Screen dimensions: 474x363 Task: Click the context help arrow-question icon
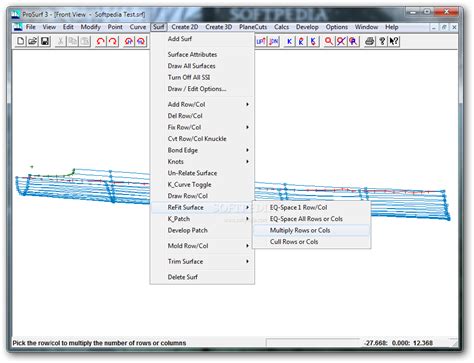pyautogui.click(x=394, y=41)
